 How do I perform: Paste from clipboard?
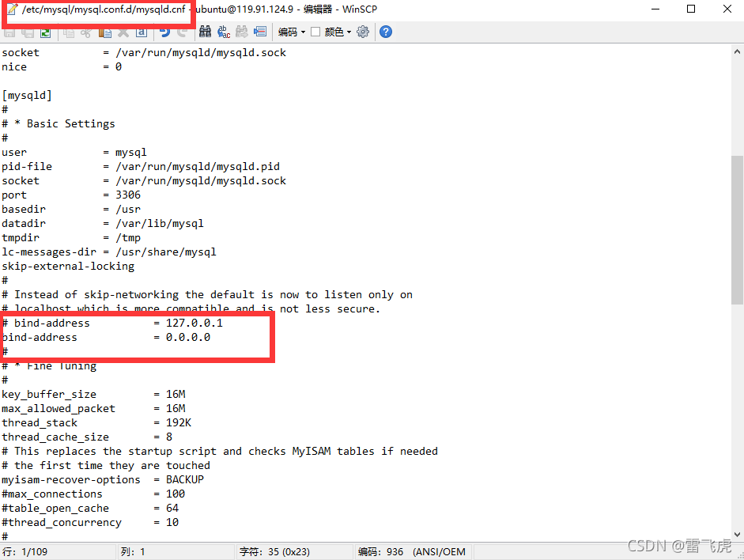(x=106, y=32)
